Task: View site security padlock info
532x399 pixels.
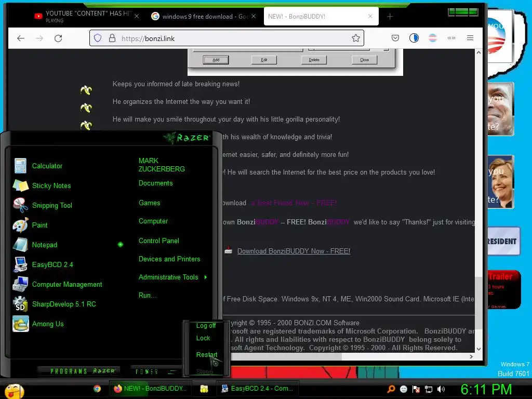Action: pos(112,38)
